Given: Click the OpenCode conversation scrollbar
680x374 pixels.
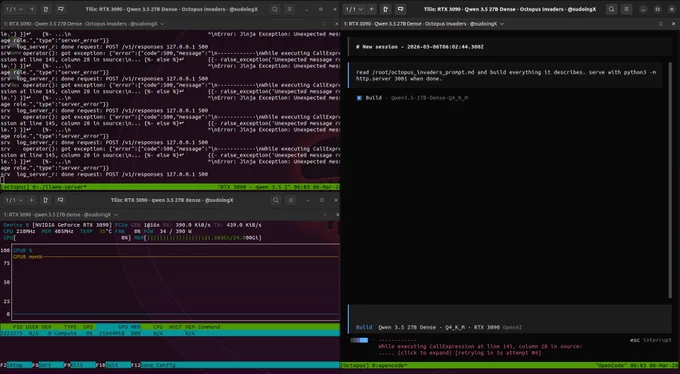Looking at the screenshot, I should tap(670, 180).
